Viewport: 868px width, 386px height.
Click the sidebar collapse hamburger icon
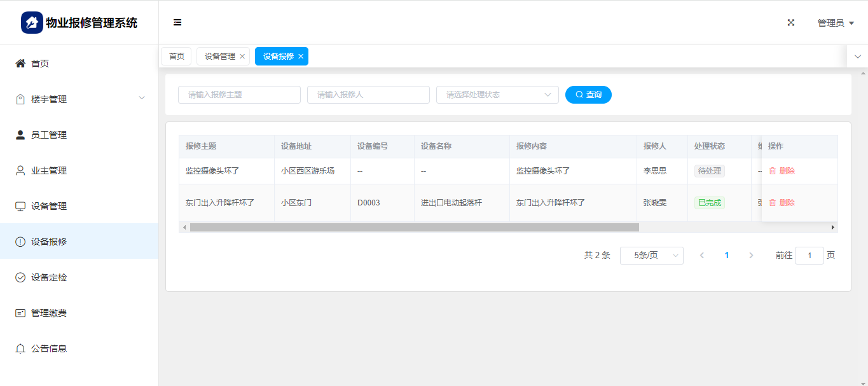(x=177, y=22)
